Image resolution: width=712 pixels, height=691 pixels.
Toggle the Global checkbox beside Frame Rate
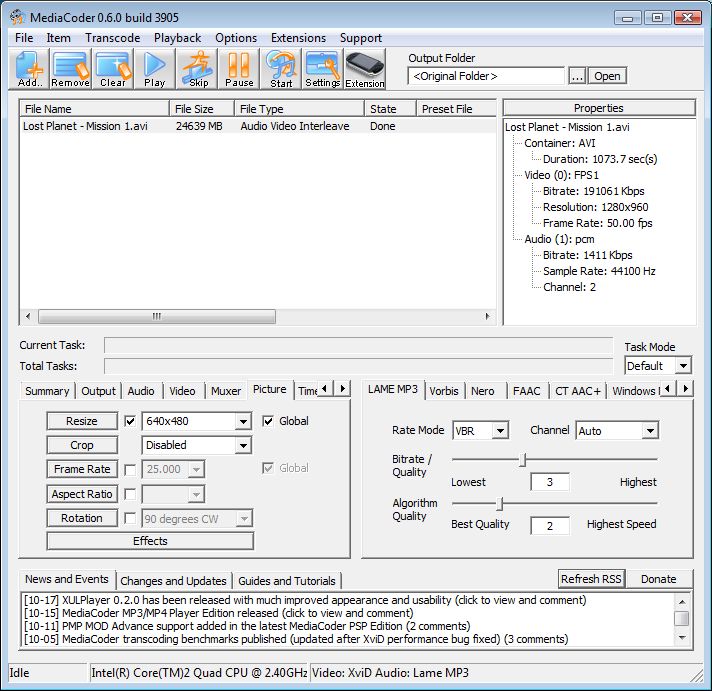tap(268, 468)
